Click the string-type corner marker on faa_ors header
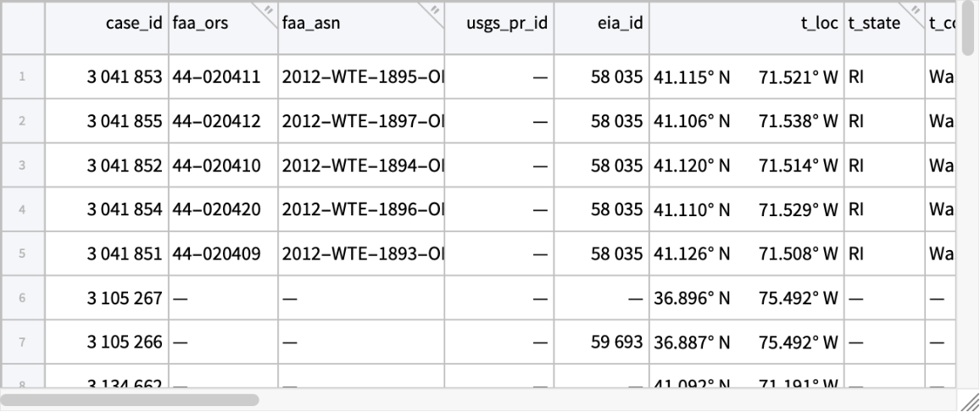This screenshot has width=980, height=412. click(267, 10)
